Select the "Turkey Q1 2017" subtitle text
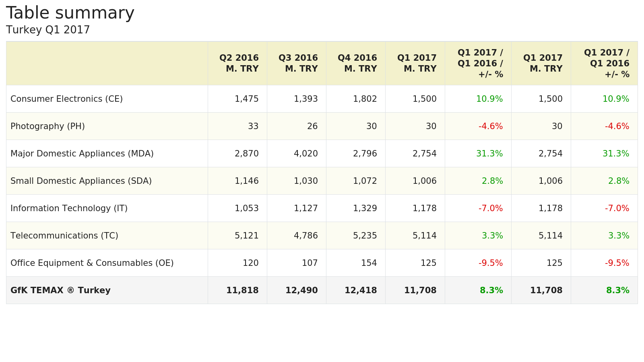The height and width of the screenshot is (362, 644). 48,30
